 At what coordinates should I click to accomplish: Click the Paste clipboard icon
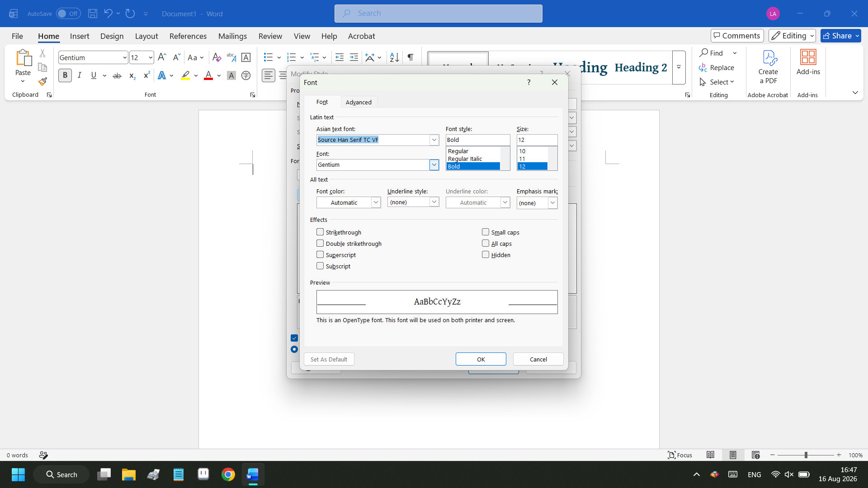coord(23,58)
